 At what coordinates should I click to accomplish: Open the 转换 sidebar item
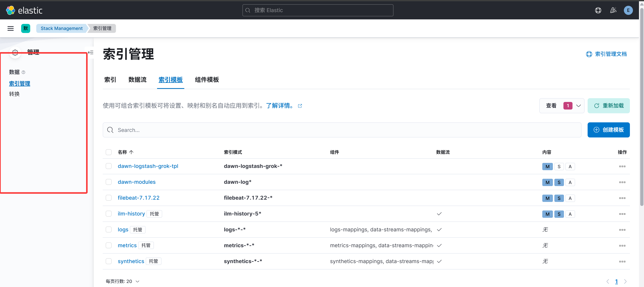tap(14, 94)
